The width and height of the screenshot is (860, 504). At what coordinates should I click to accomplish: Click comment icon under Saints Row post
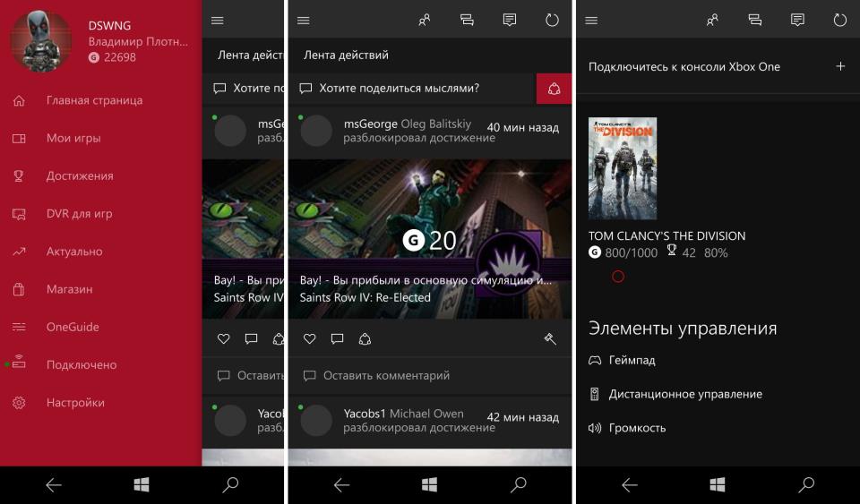click(x=338, y=339)
